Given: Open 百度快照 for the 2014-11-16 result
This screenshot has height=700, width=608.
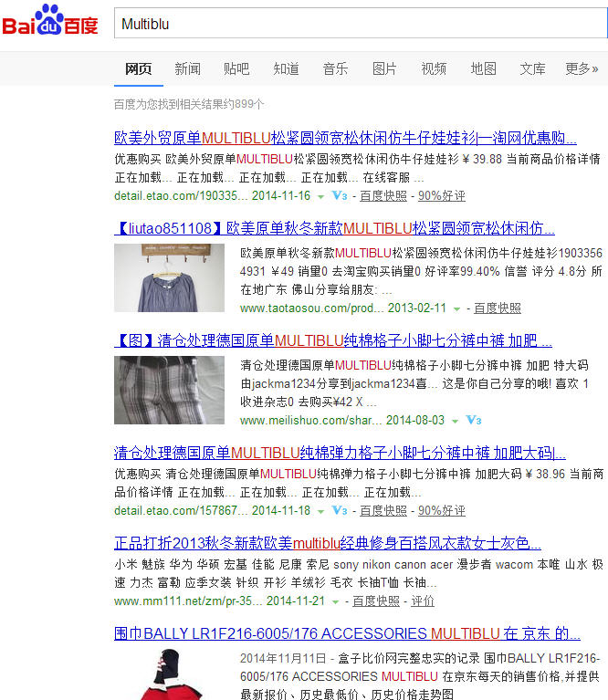Looking at the screenshot, I should (383, 196).
